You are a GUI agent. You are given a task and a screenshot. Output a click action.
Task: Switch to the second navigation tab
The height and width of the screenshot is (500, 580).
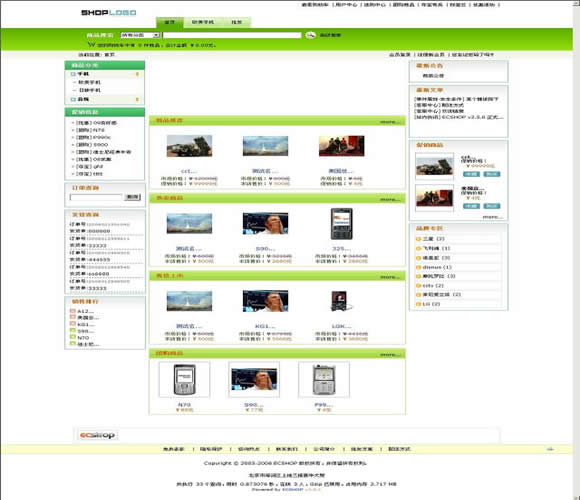tap(203, 22)
